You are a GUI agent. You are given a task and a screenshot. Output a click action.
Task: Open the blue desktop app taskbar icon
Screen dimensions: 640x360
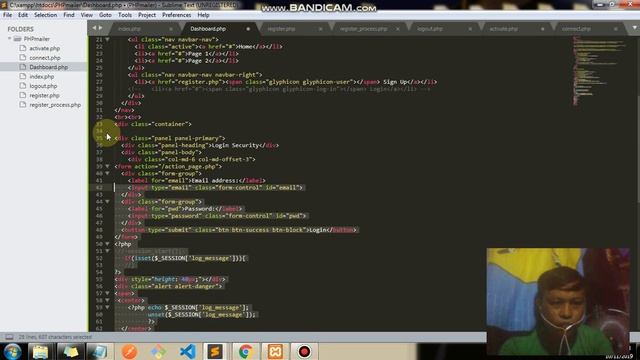tap(99, 351)
